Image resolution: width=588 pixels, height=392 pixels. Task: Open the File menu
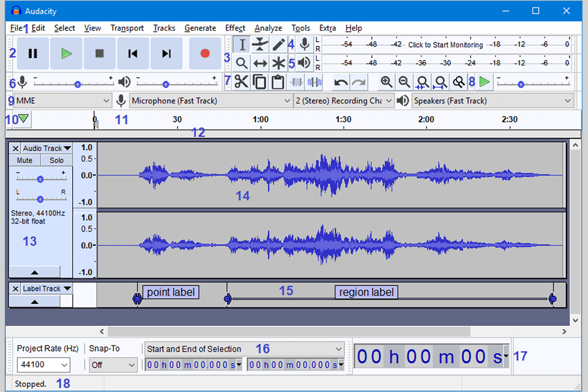pyautogui.click(x=16, y=28)
